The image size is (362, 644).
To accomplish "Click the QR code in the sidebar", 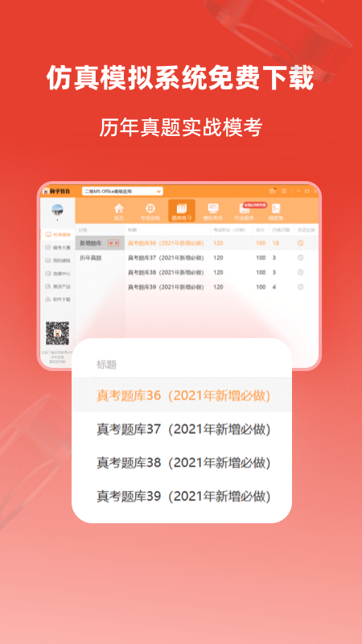I will [x=57, y=333].
